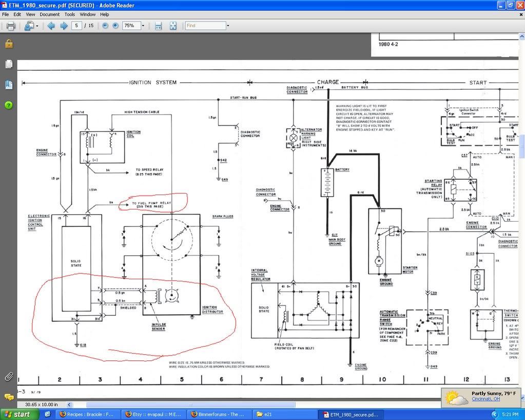Click the CHARGE section heading
Image resolution: width=525 pixels, height=420 pixels.
328,82
